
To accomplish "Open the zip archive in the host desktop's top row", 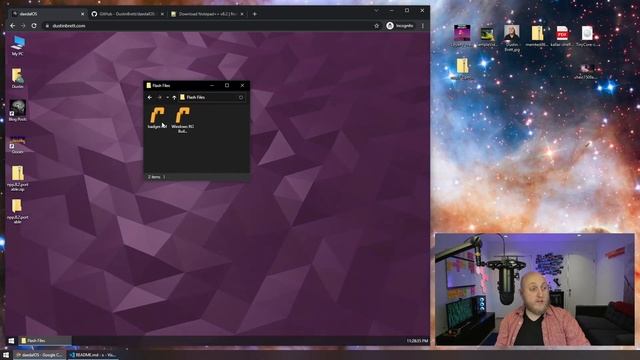I will (537, 36).
